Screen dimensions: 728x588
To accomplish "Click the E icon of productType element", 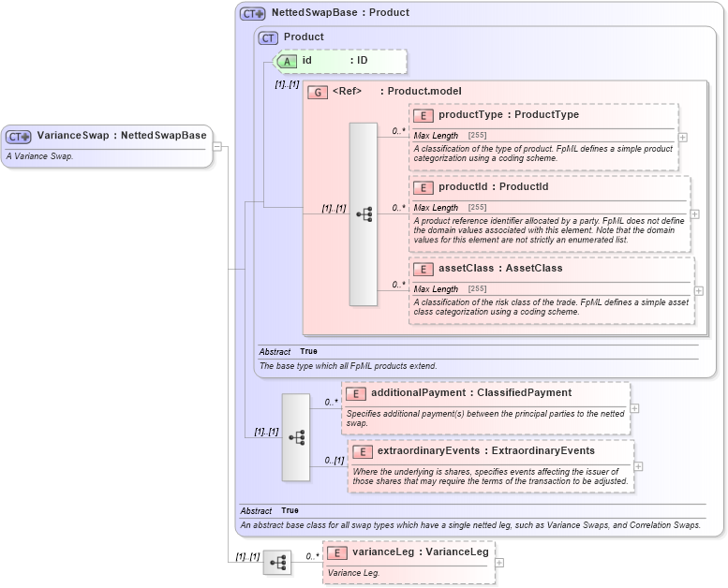I will [x=423, y=115].
